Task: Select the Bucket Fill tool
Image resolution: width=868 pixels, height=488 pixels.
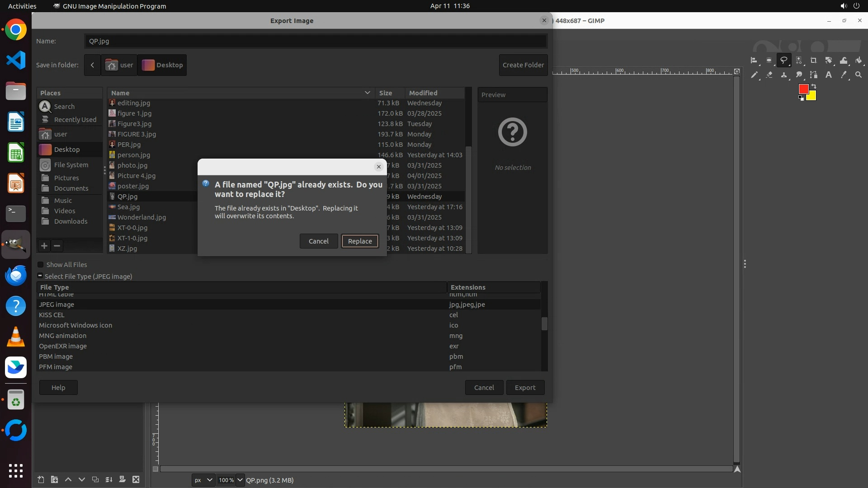Action: tap(858, 60)
